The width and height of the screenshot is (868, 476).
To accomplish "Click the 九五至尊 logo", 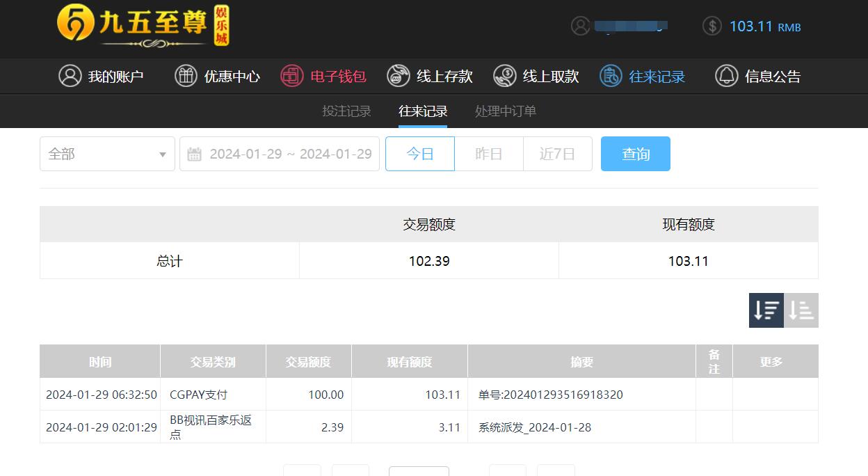I will point(143,26).
